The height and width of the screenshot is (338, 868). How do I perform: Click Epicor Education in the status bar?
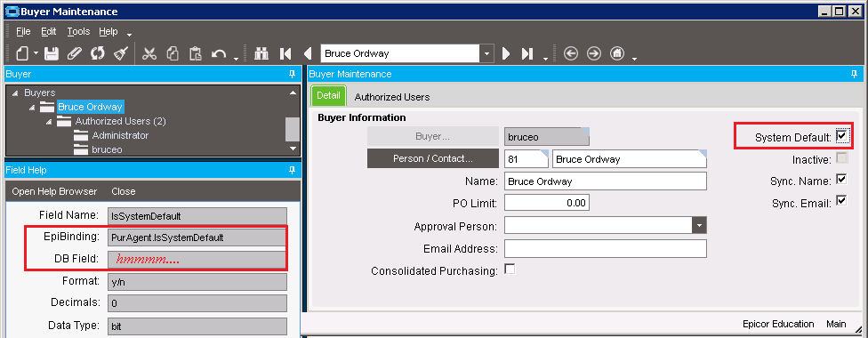[778, 324]
